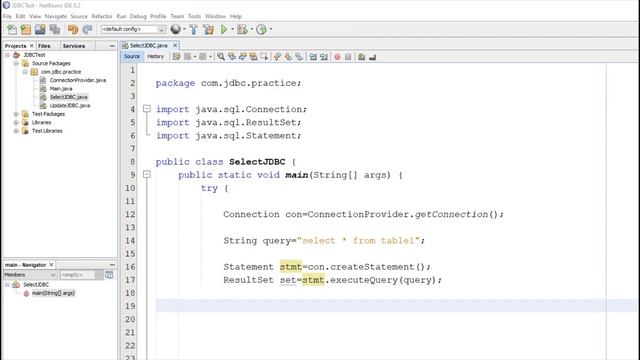Viewport: 640px width, 360px height.
Task: Click Previous Bookmark editor icon
Action: 278,57
